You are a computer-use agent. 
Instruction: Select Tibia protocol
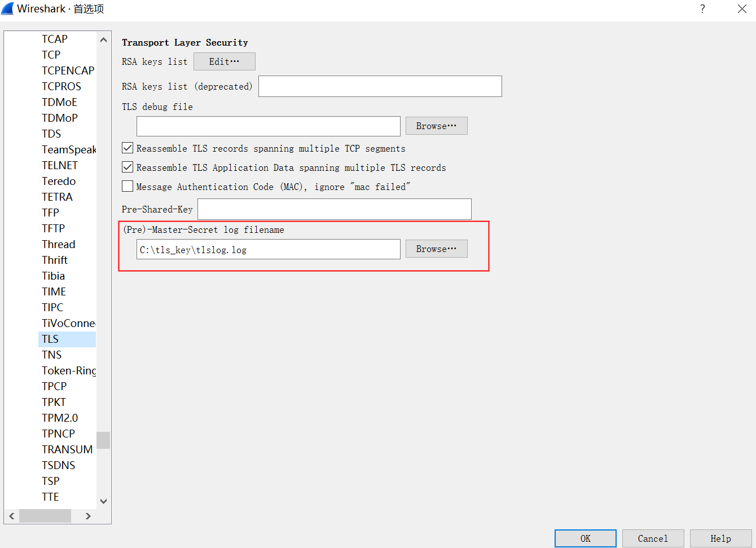coord(54,276)
